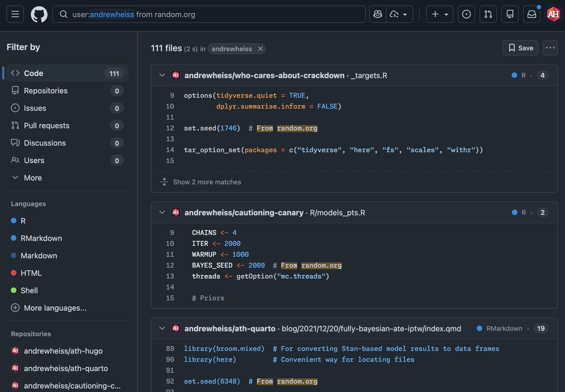Open saved searches bookmark icon
Image resolution: width=565 pixels, height=392 pixels.
[x=510, y=14]
